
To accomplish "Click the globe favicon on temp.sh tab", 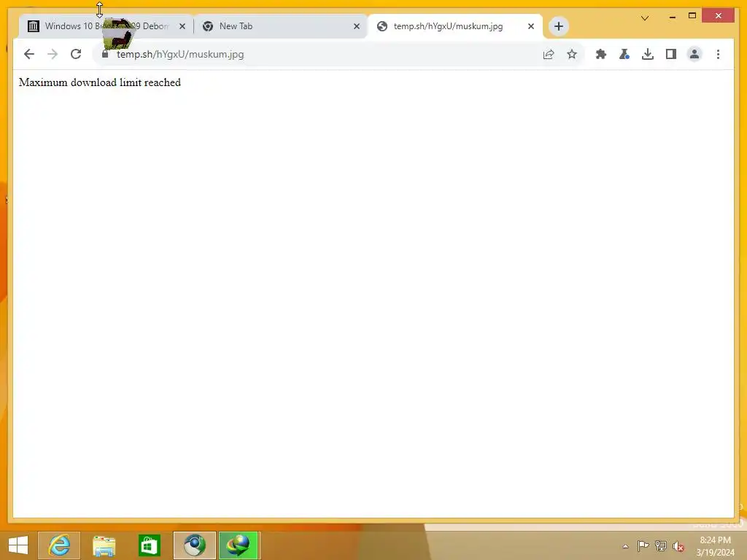I will 382,26.
